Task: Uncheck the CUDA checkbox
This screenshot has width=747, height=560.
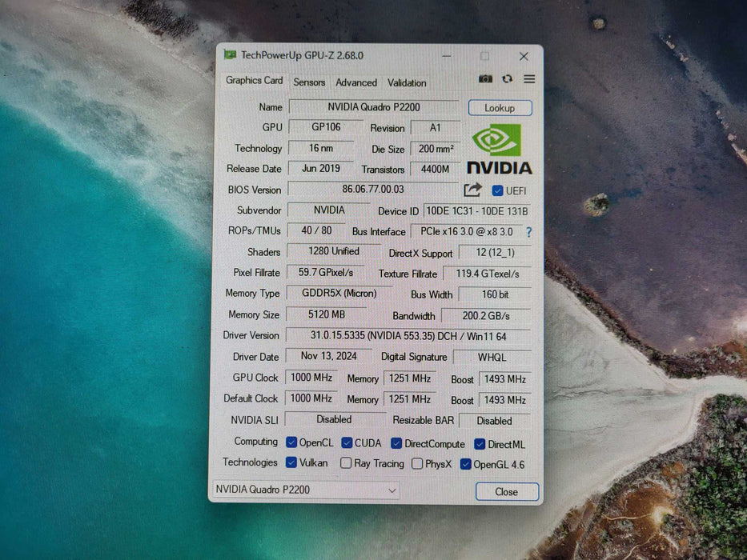Action: point(347,442)
